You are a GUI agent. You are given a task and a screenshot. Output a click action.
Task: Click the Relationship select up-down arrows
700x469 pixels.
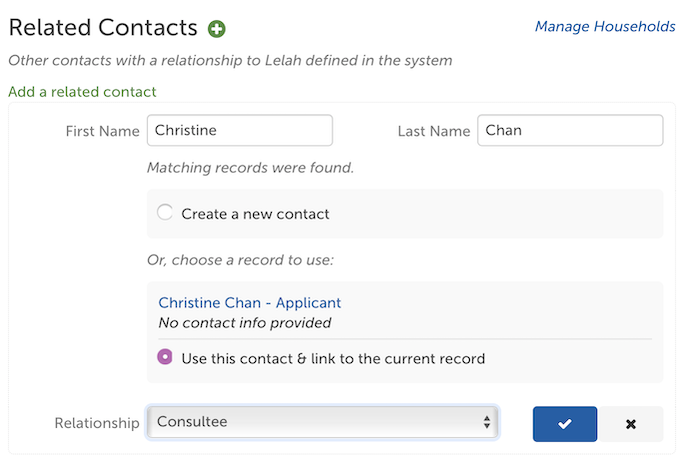click(486, 422)
